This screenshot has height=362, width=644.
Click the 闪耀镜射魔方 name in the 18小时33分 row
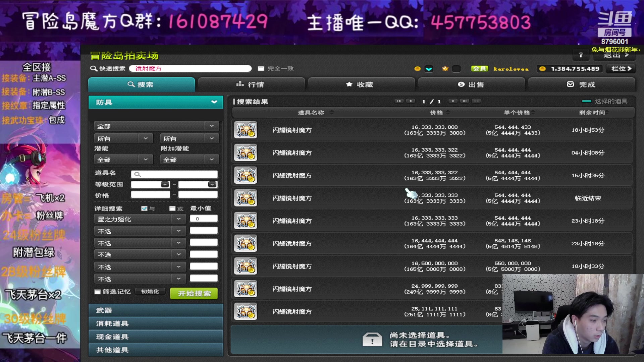click(292, 266)
